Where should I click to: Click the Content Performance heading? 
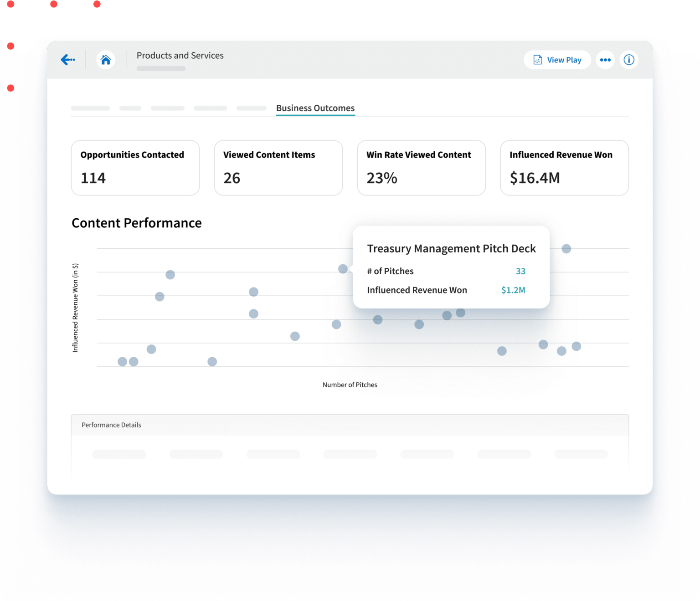(136, 223)
